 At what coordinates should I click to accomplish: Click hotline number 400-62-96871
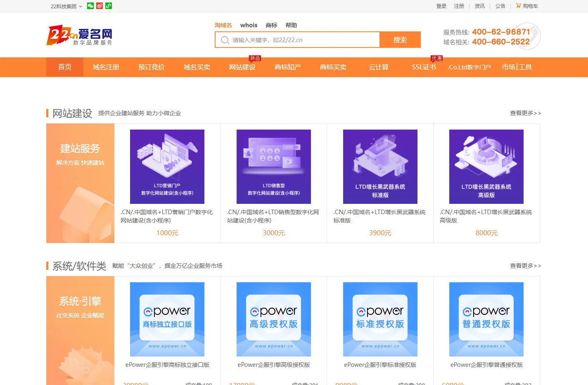point(501,32)
